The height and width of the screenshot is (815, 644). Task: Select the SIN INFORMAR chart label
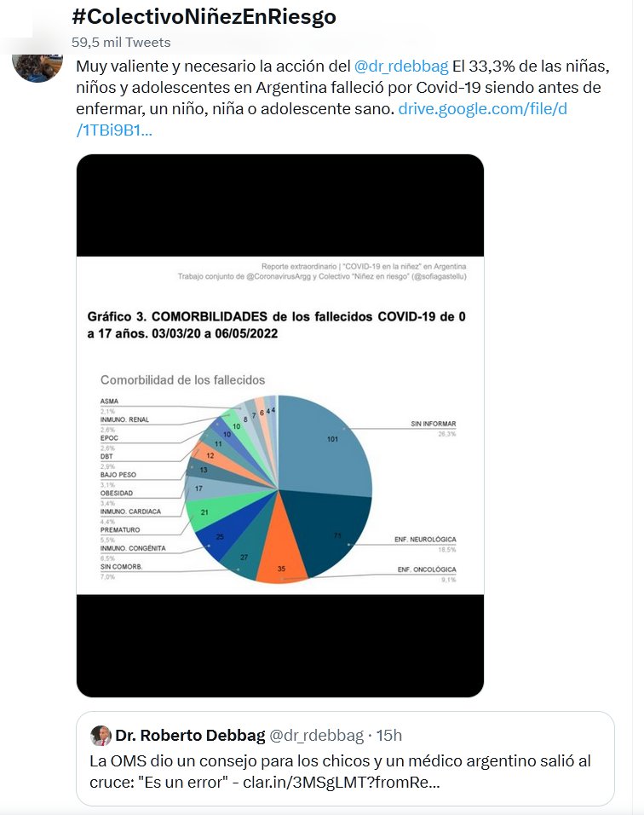pyautogui.click(x=433, y=424)
